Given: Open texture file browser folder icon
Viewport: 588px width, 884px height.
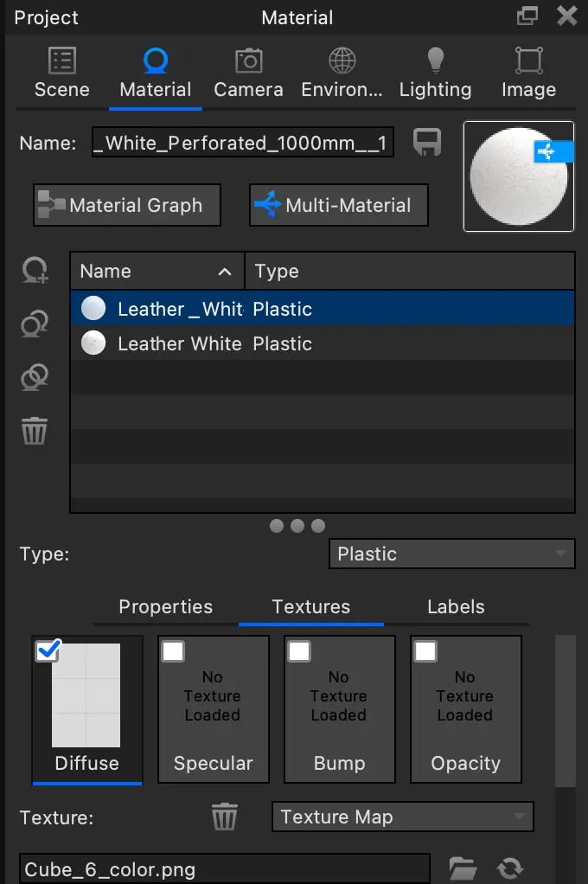Looking at the screenshot, I should point(463,868).
